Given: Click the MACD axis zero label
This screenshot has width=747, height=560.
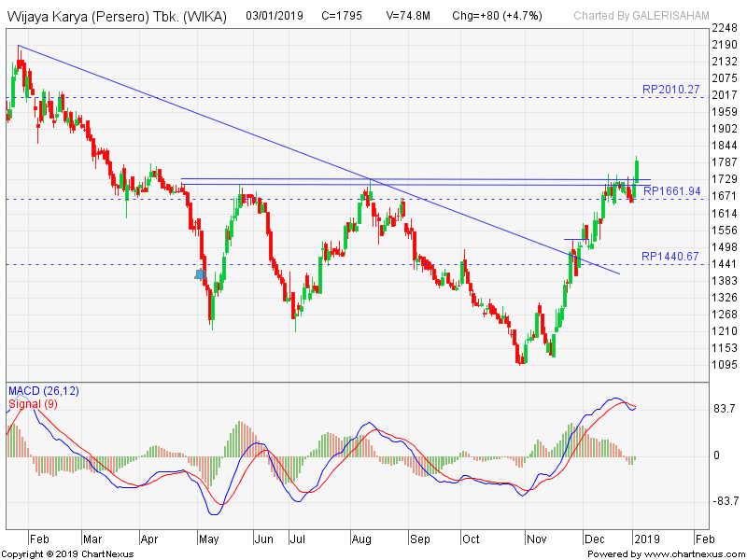Looking at the screenshot, I should click(716, 455).
